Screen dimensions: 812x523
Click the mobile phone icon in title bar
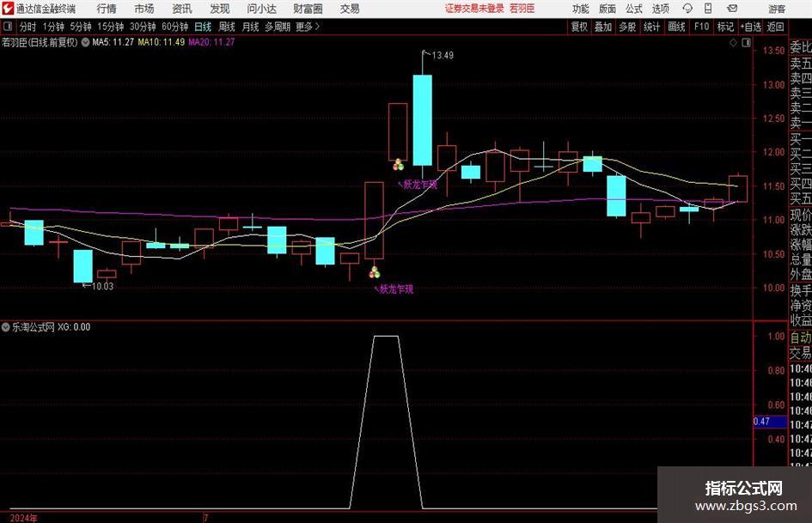click(708, 9)
